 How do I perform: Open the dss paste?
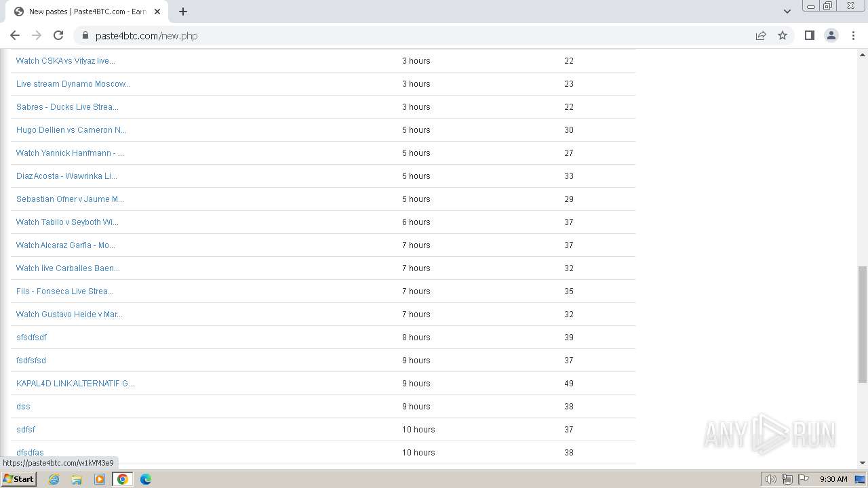pos(23,407)
